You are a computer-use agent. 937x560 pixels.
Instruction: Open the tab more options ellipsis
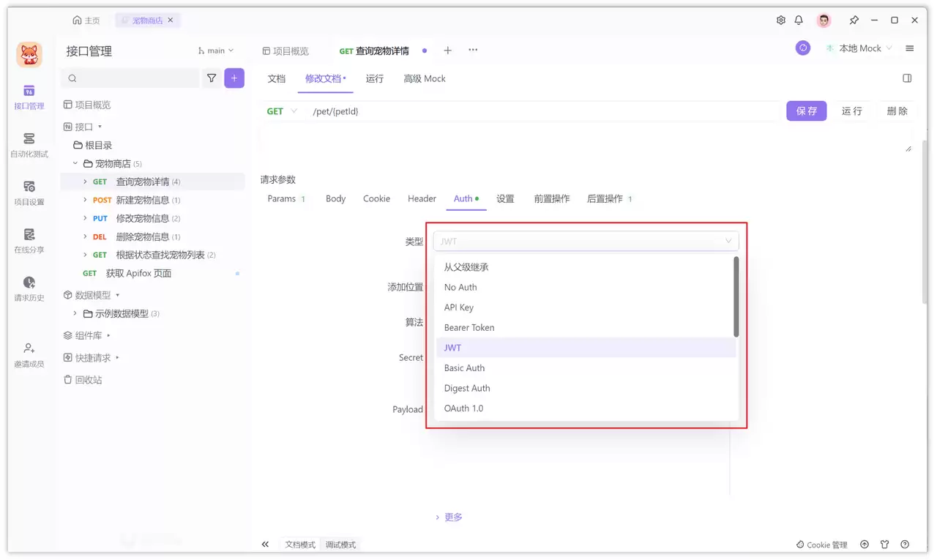coord(473,50)
